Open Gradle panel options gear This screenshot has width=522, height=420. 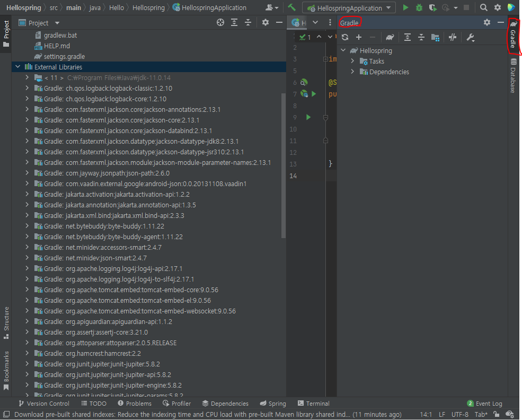(486, 22)
